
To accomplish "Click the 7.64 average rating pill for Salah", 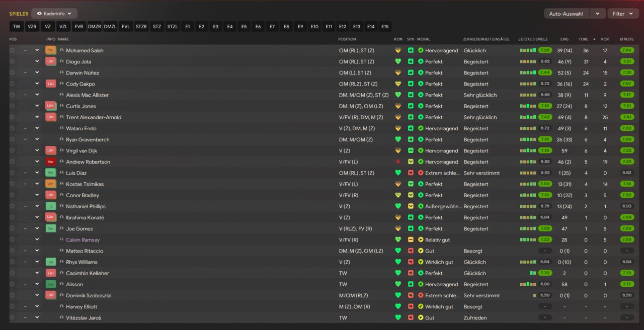I will 627,50.
